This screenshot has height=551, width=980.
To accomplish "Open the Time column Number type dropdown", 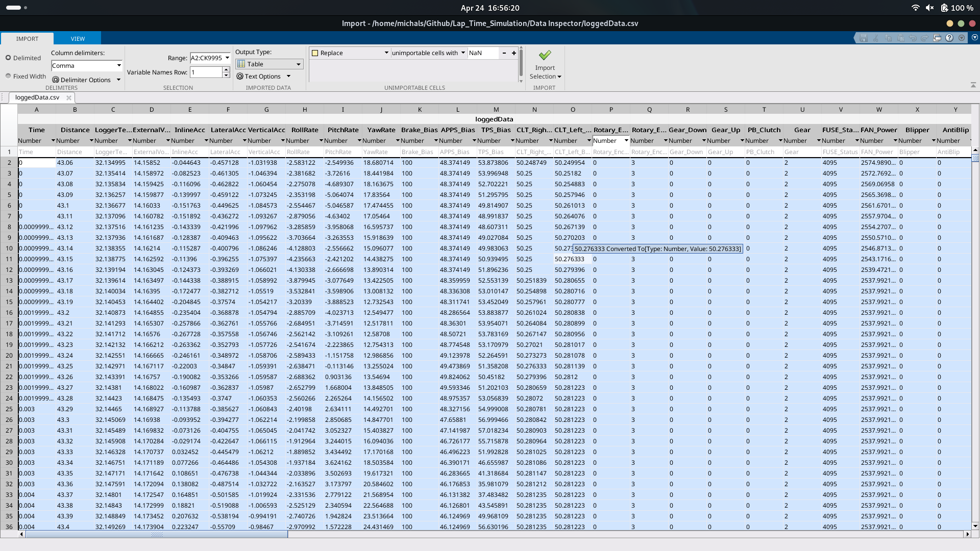I will click(x=53, y=141).
